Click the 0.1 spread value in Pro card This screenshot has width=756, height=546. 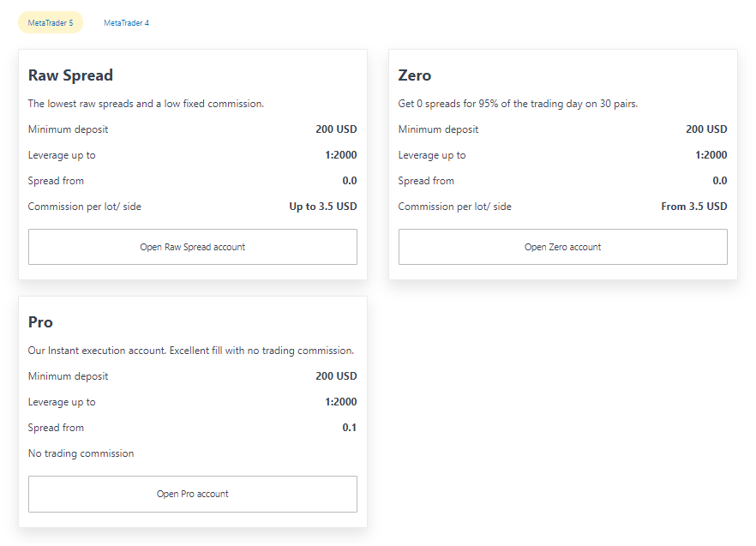click(350, 428)
